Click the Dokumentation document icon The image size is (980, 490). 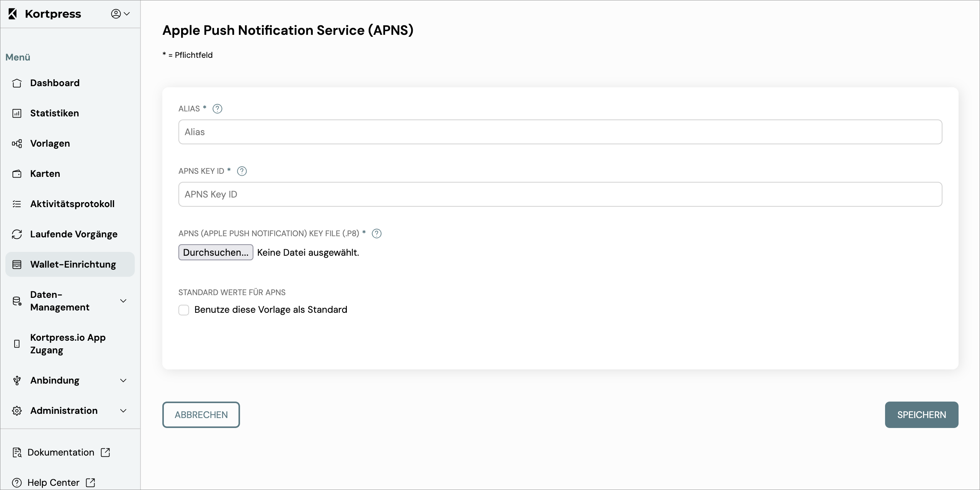tap(17, 452)
